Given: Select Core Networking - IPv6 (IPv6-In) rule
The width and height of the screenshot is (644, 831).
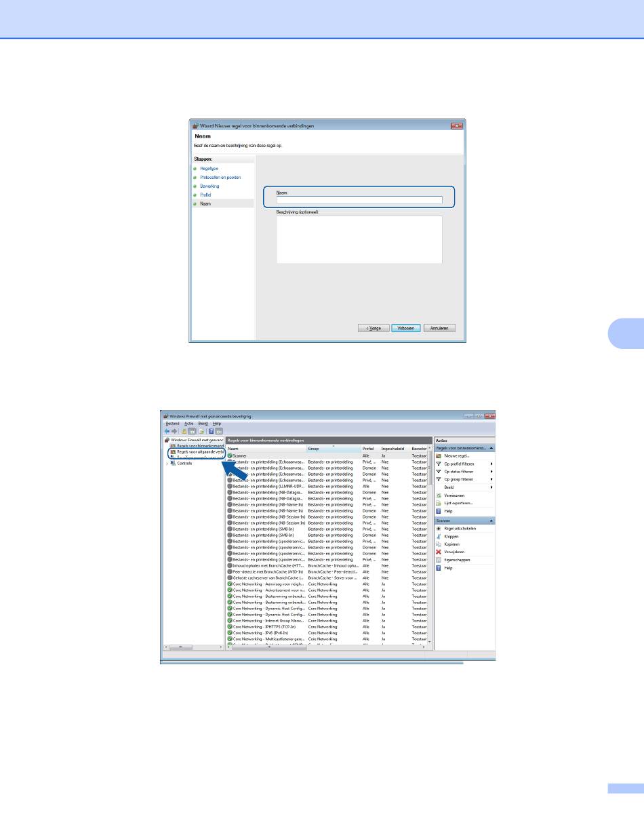Looking at the screenshot, I should [x=327, y=632].
